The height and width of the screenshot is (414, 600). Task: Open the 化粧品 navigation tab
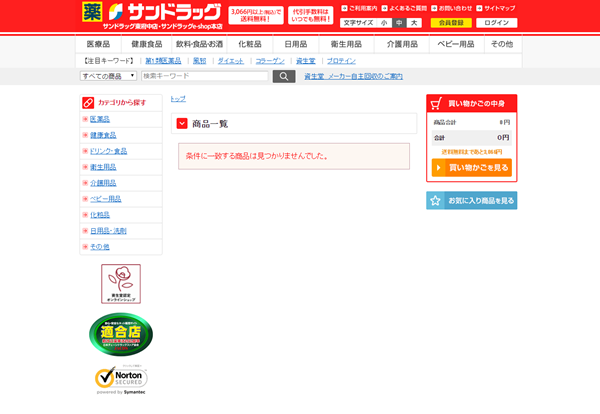click(250, 44)
